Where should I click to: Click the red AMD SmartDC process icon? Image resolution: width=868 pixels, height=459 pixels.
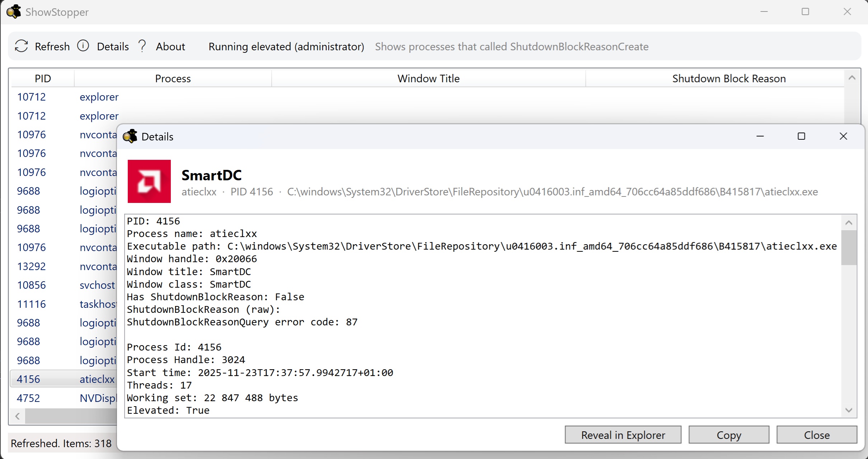coord(149,181)
